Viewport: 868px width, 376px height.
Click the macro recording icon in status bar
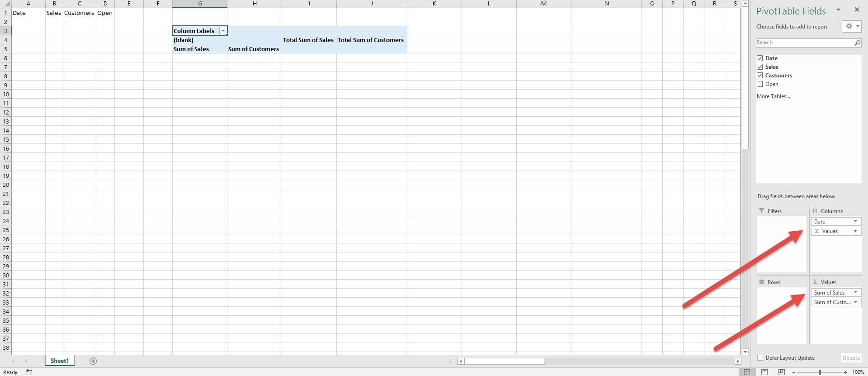coord(29,372)
